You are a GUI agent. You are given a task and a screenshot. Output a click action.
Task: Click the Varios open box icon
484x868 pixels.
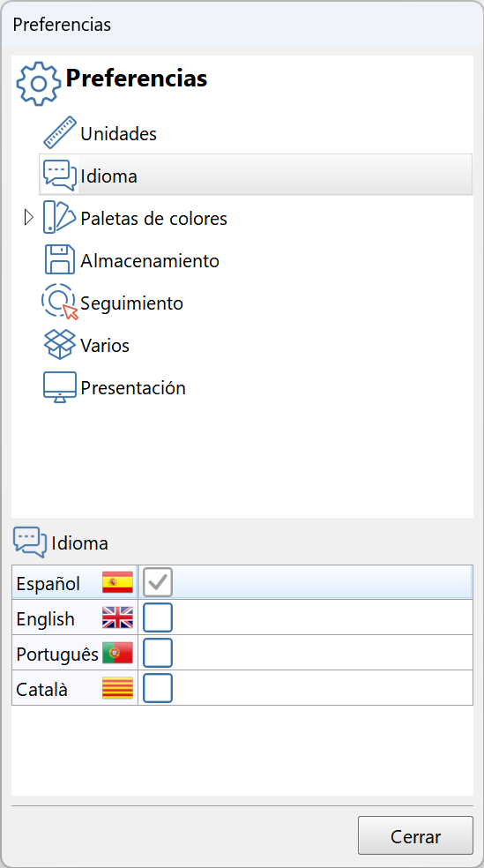(x=60, y=344)
